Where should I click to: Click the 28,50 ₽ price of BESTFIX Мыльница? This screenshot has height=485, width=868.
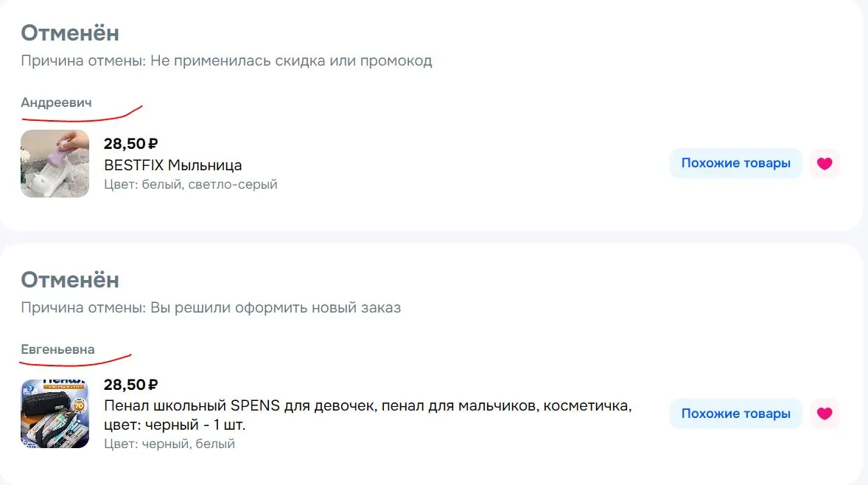point(130,144)
